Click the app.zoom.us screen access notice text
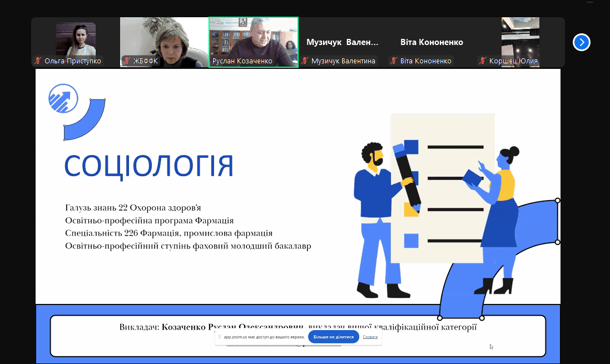This screenshot has width=610, height=364. coord(264,337)
